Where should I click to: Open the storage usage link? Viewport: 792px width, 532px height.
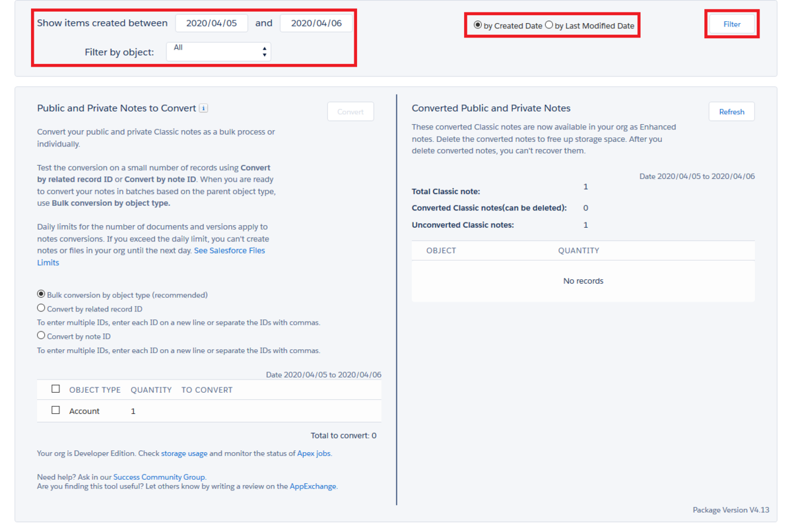coord(184,453)
